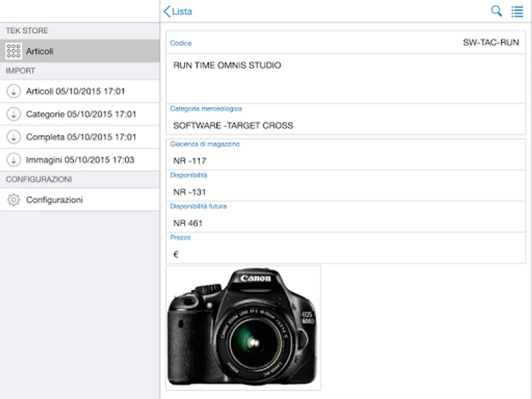The height and width of the screenshot is (399, 532).
Task: Click the Categoria merceologica label
Action: click(x=206, y=109)
